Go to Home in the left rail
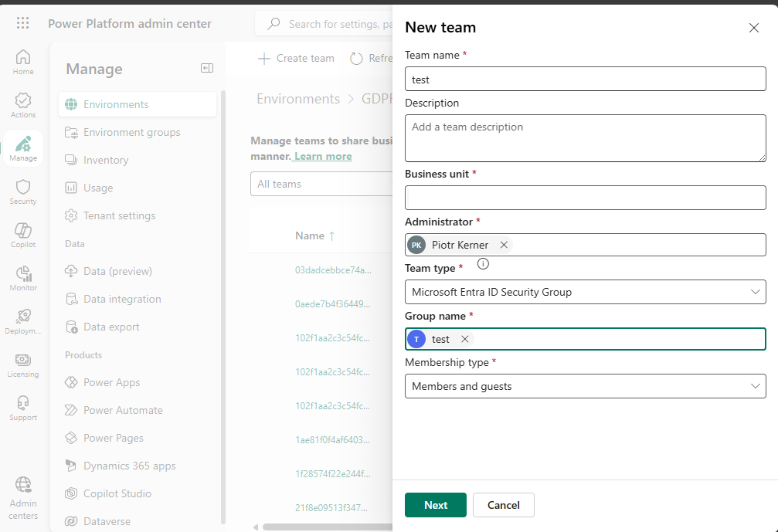The height and width of the screenshot is (532, 778). point(23,63)
